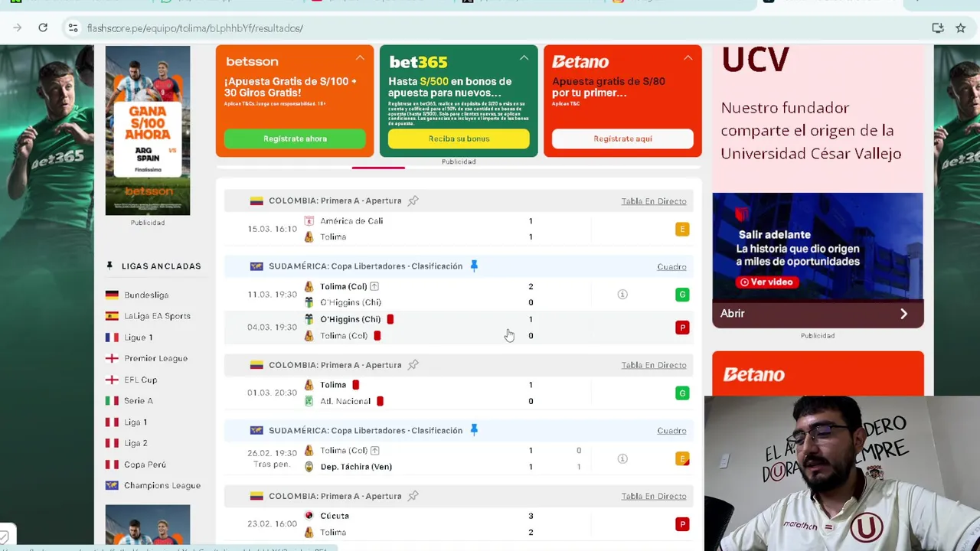Screen dimensions: 980x551
Task: Click Reciba su bonus on bet365 ad
Action: [459, 139]
